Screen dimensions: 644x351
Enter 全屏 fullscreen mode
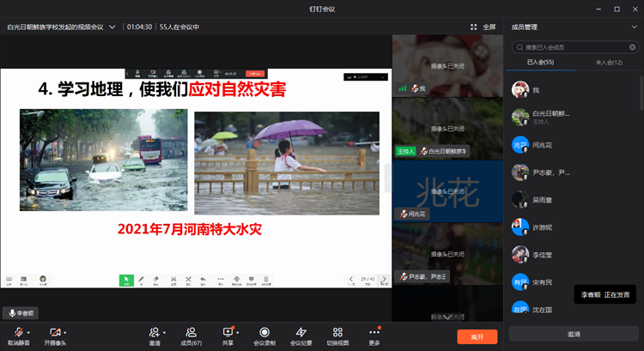tap(483, 27)
